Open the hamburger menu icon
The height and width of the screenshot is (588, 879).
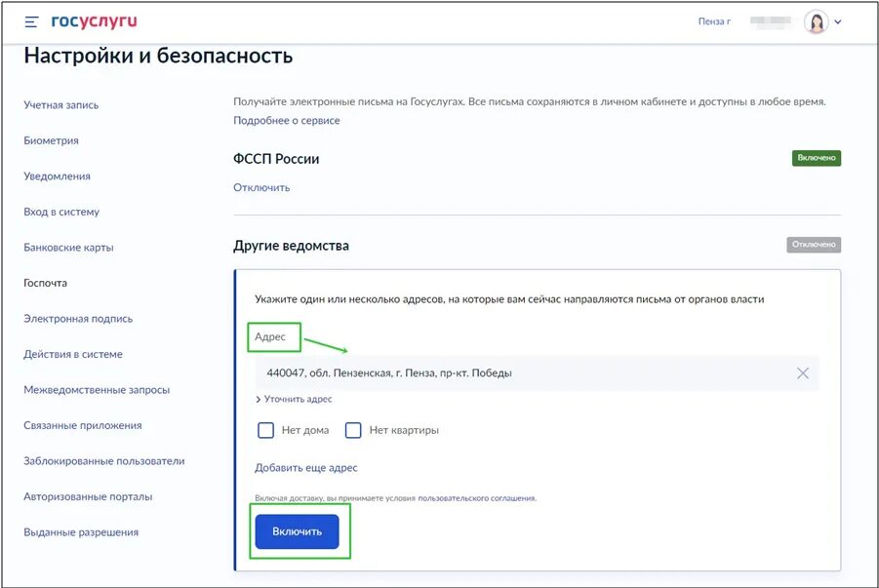(x=31, y=21)
